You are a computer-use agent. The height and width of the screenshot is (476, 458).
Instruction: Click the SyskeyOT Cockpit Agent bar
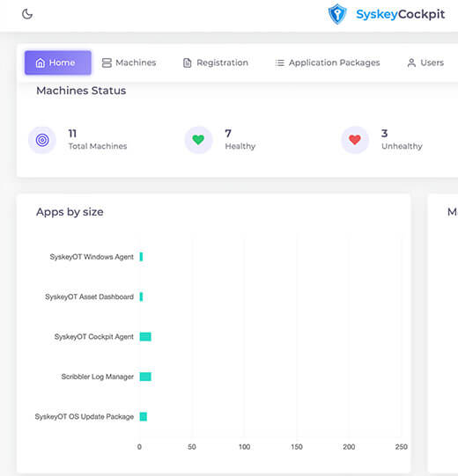click(x=145, y=337)
